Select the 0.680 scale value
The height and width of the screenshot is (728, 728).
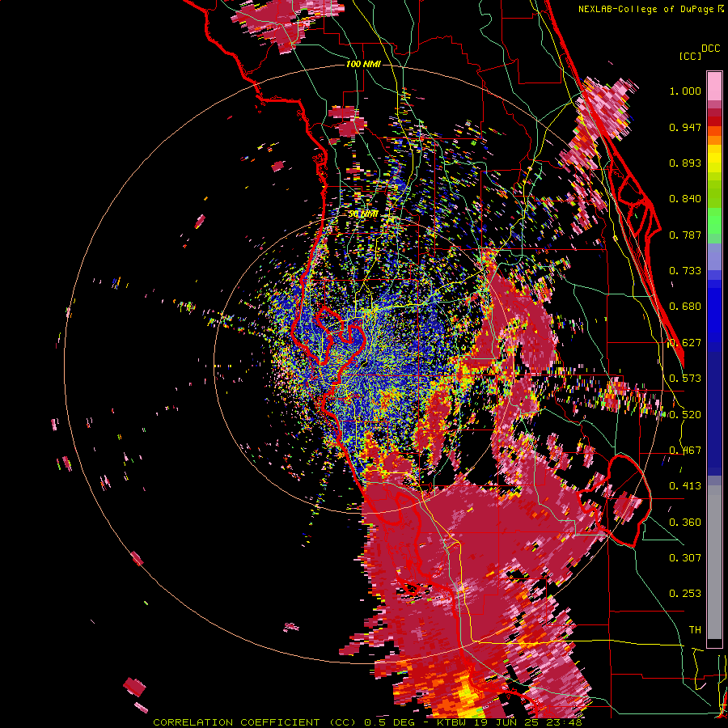coord(685,307)
